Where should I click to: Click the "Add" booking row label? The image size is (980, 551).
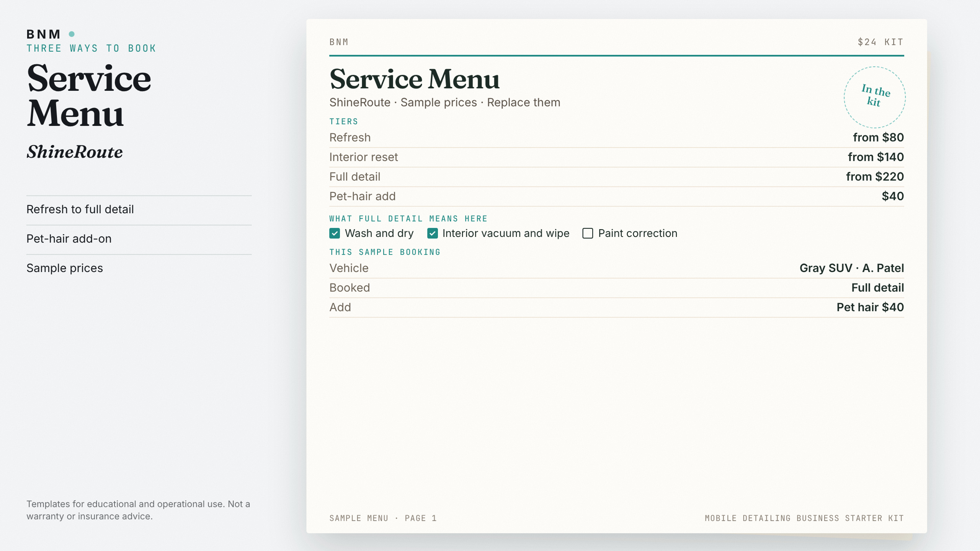pyautogui.click(x=340, y=307)
